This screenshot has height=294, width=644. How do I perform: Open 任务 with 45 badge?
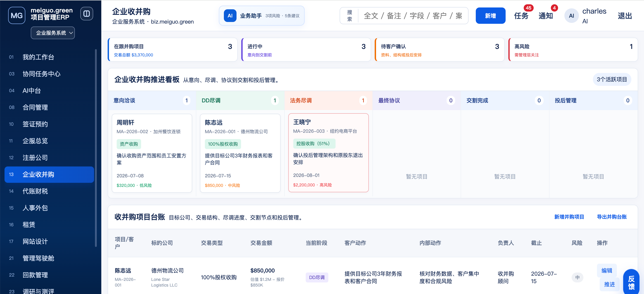click(x=521, y=16)
